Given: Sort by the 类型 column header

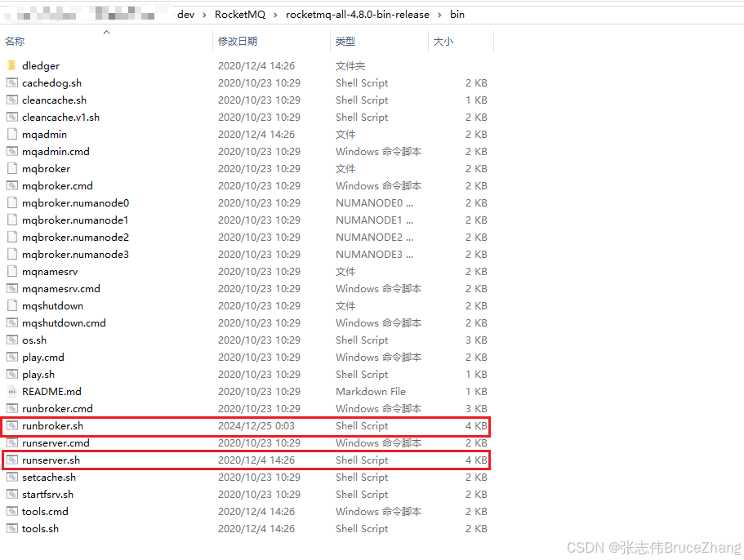Looking at the screenshot, I should [x=345, y=42].
